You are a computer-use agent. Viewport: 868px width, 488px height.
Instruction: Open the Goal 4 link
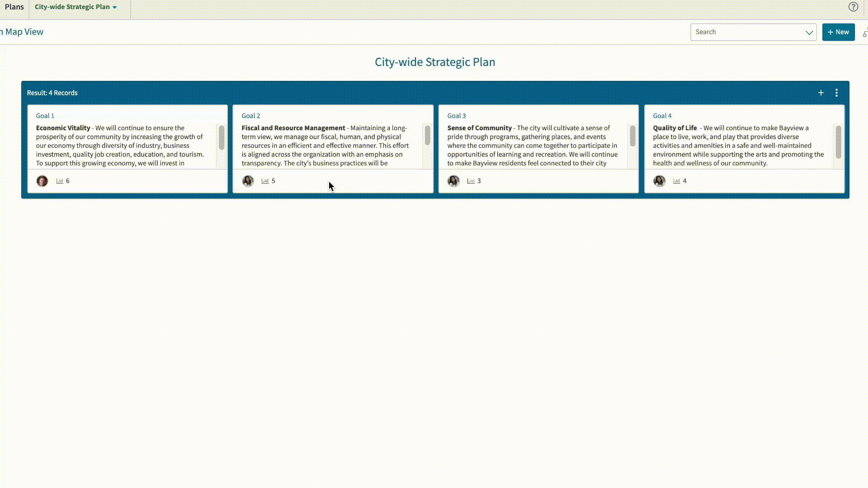[662, 116]
